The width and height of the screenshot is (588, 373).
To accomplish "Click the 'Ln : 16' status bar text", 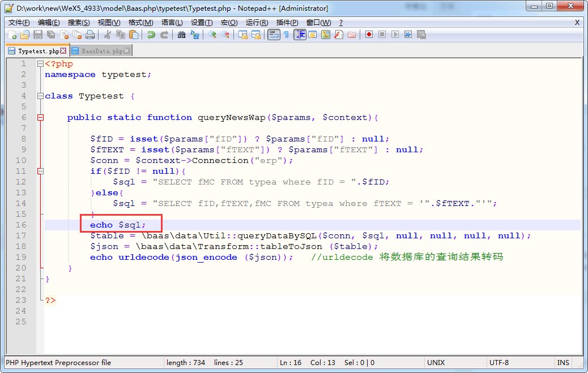I will tap(291, 362).
